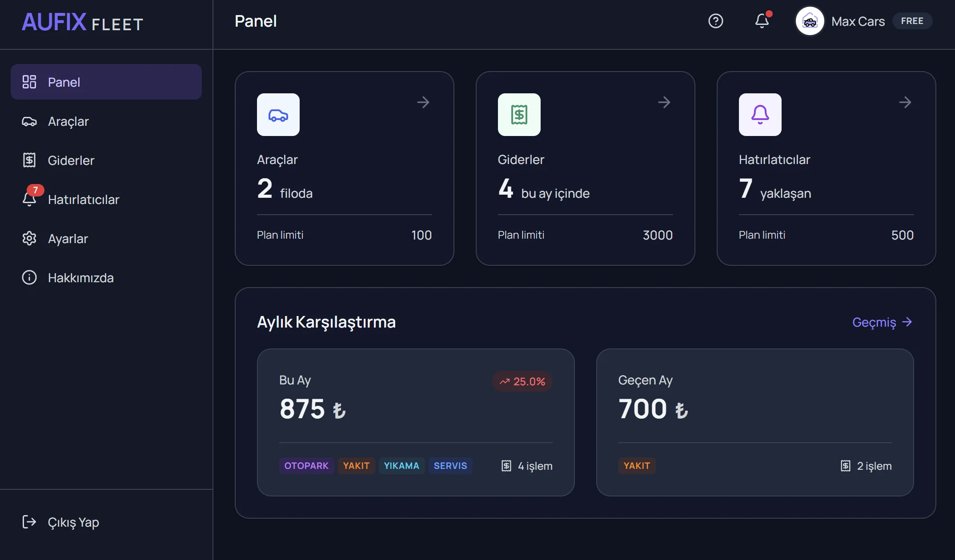The image size is (955, 560).
Task: Click the '2 filoda' vehicle count
Action: 285,189
